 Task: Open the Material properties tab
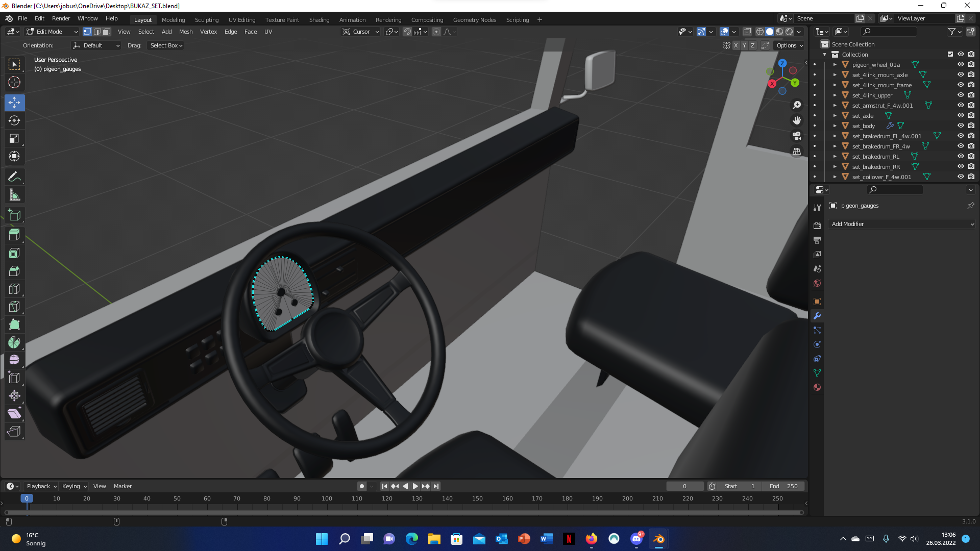tap(817, 387)
